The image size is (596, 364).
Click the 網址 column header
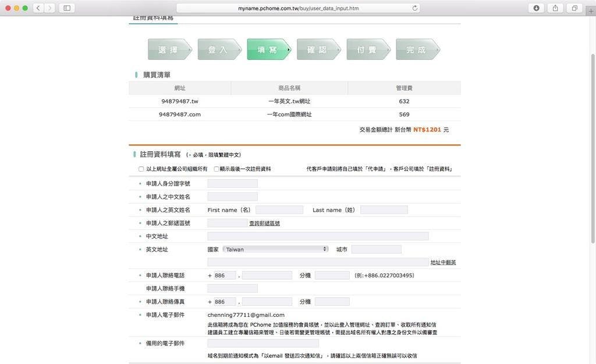pos(180,88)
